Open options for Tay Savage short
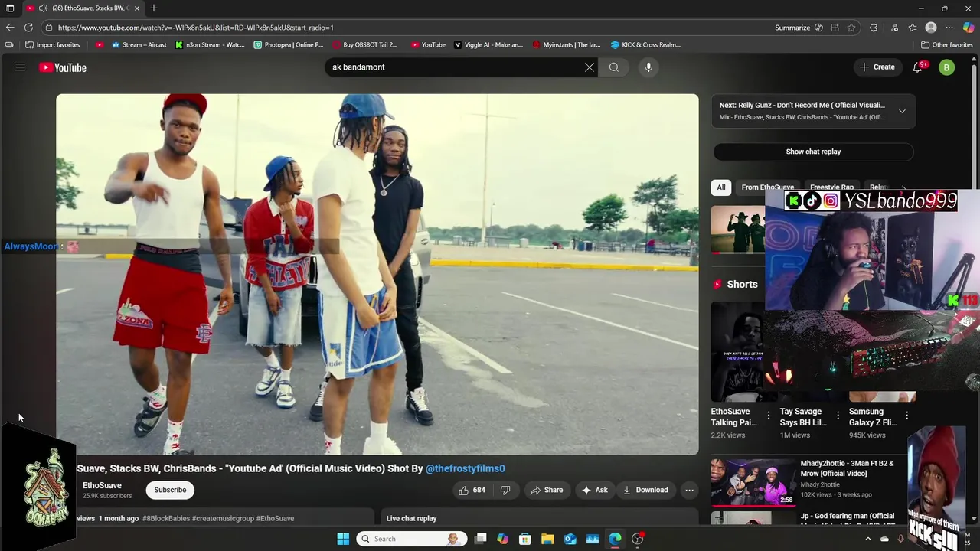This screenshot has width=980, height=551. tap(838, 416)
